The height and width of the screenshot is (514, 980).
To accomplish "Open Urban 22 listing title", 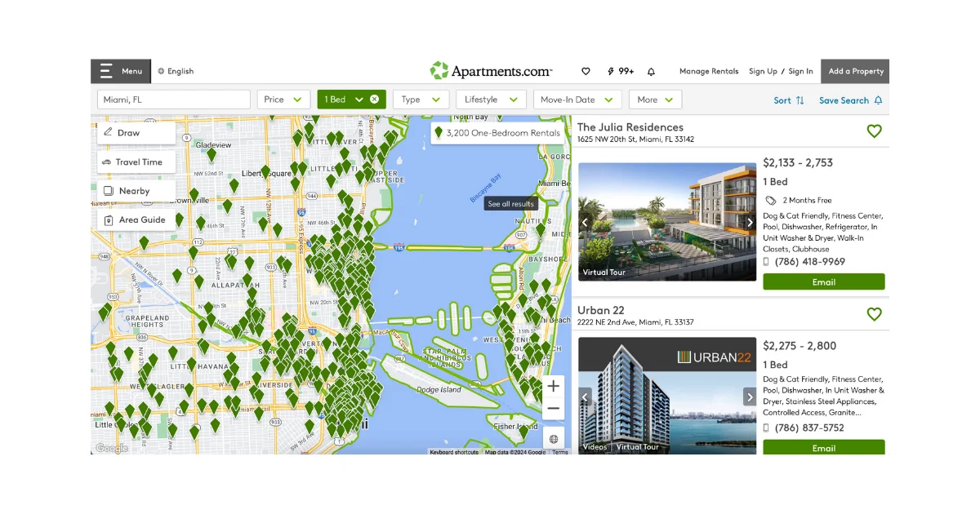I will pos(601,310).
